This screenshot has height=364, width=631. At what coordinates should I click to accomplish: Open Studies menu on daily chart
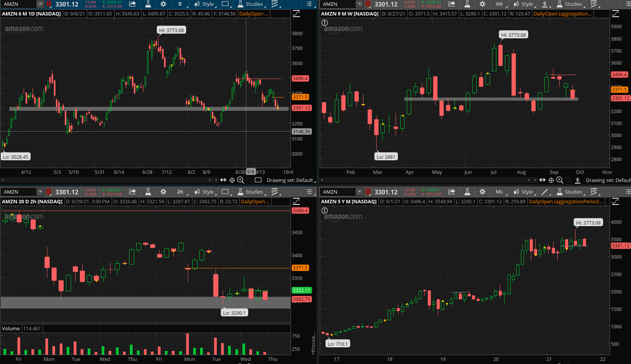point(251,4)
